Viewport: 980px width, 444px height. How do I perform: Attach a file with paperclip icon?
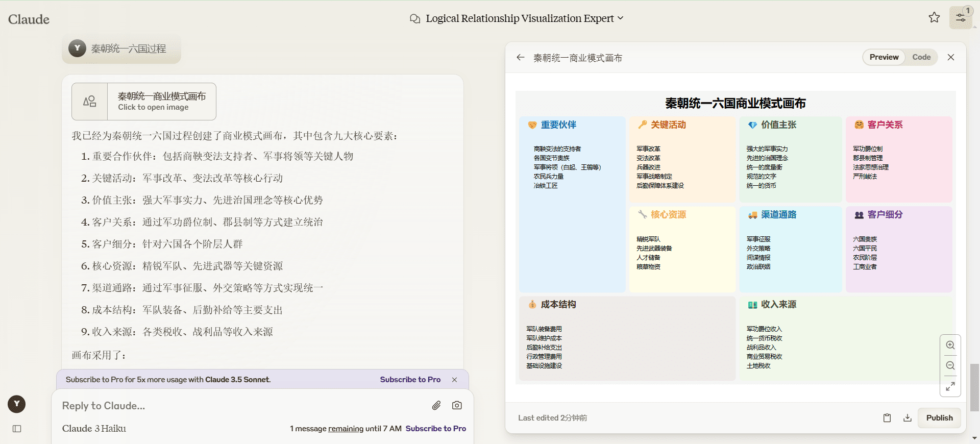pos(436,405)
